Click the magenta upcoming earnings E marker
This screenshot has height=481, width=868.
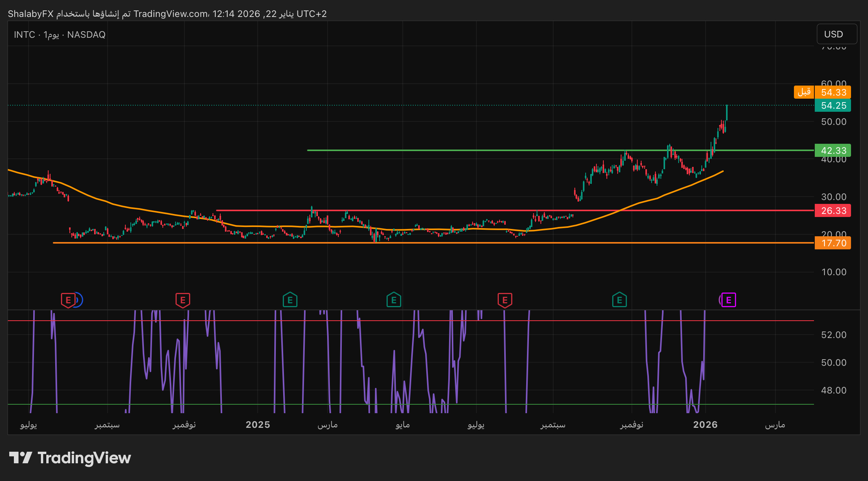pos(728,300)
